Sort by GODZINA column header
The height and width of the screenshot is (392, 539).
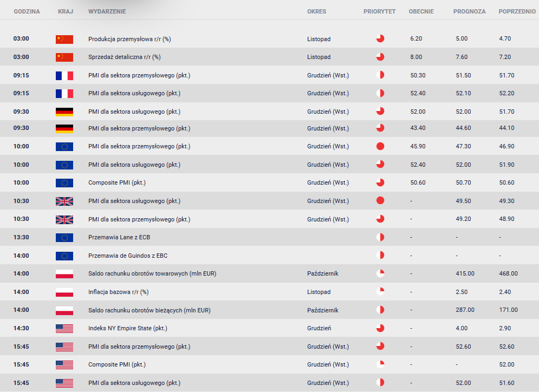coord(27,11)
